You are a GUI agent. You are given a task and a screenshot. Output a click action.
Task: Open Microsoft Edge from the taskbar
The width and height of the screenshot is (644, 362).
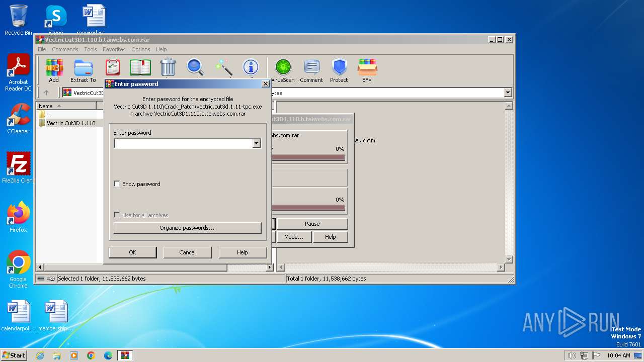[108, 355]
